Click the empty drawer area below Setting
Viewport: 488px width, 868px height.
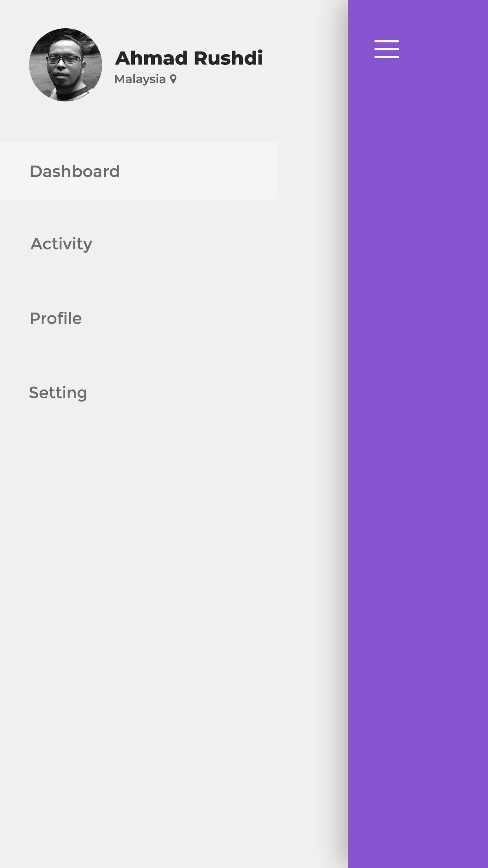coord(173,629)
